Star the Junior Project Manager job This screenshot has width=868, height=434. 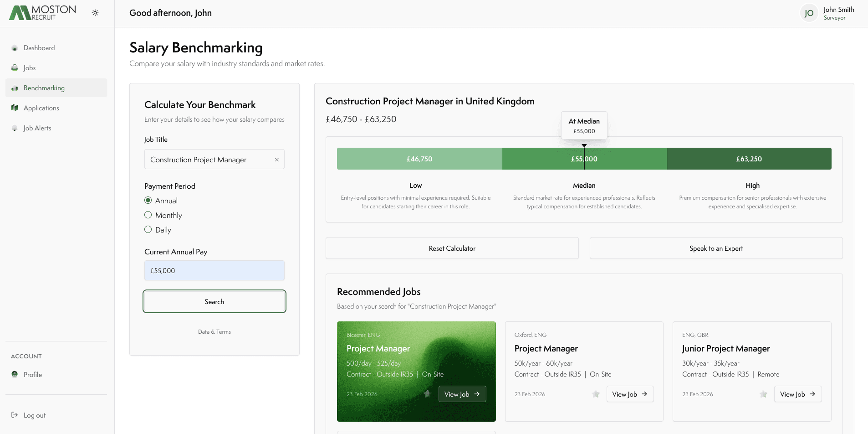pyautogui.click(x=763, y=394)
